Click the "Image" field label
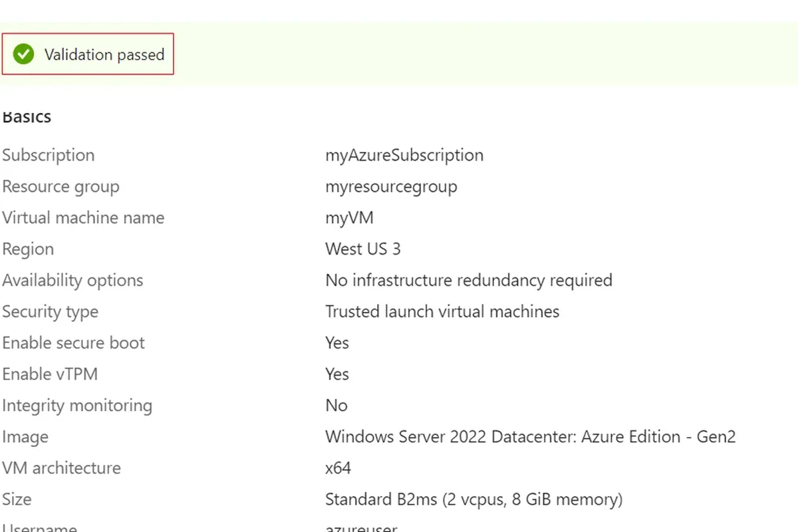 point(25,437)
